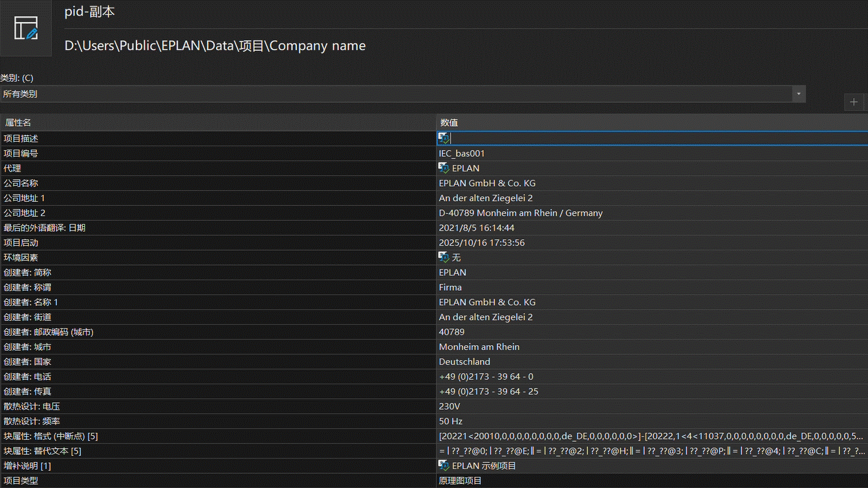Click An der alten Ziegelei 2 in 创建者: 街道 row
This screenshot has height=488, width=868.
click(486, 317)
